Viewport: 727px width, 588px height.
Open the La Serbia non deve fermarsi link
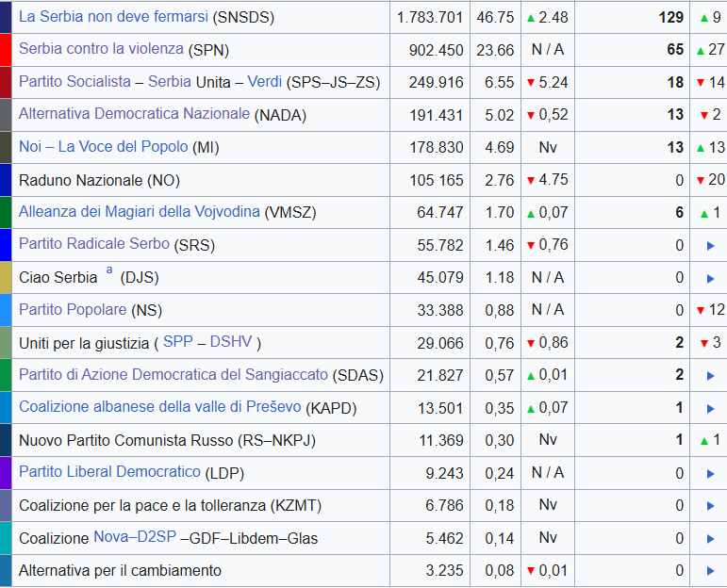coord(114,17)
